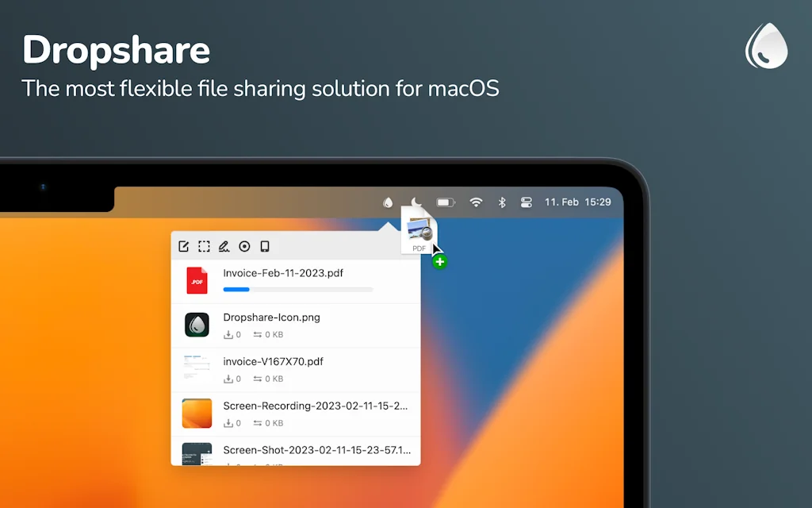Viewport: 812px width, 508px height.
Task: Select the Dropshare-Icon.png file name
Action: [x=271, y=317]
